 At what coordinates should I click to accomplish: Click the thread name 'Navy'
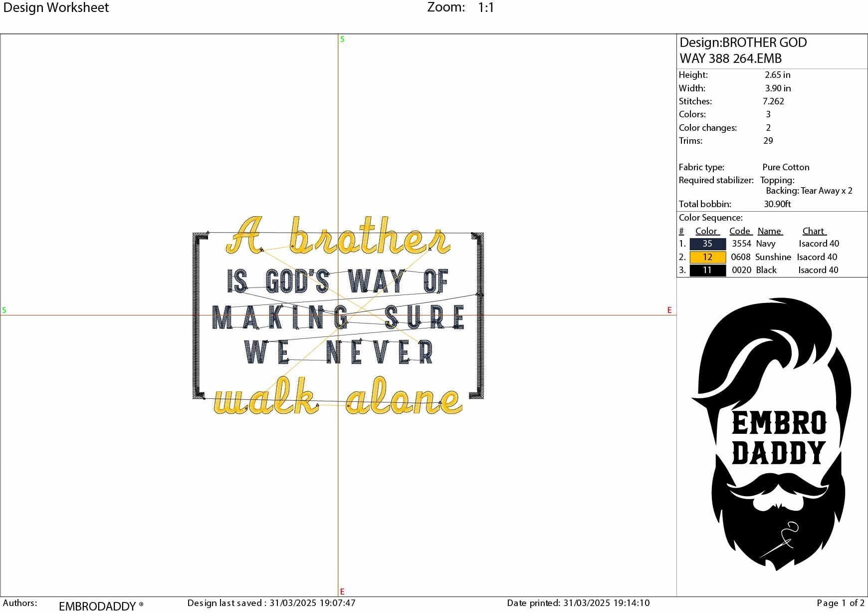point(765,244)
